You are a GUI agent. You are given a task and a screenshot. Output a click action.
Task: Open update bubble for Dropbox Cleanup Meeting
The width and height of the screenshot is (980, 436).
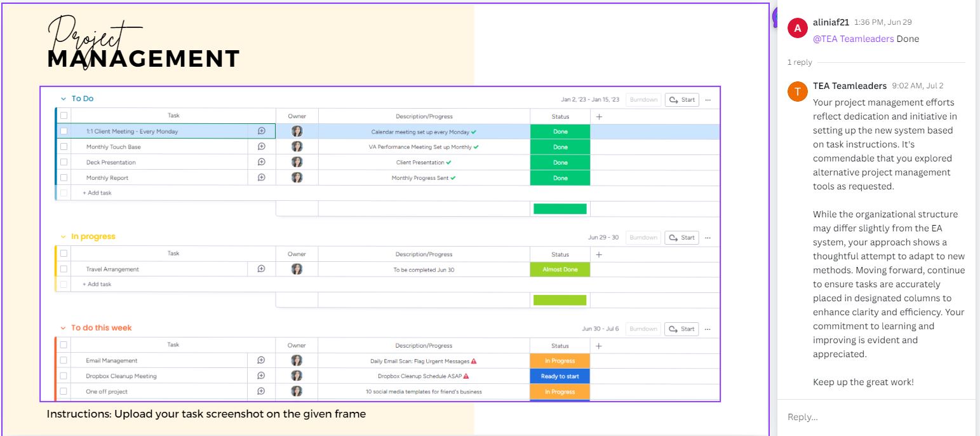[x=261, y=376]
